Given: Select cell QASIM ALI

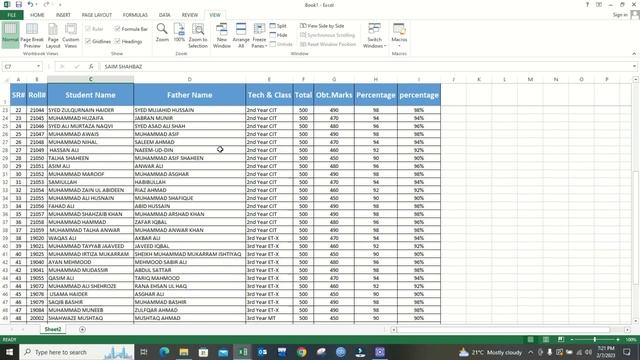Looking at the screenshot, I should [x=90, y=278].
